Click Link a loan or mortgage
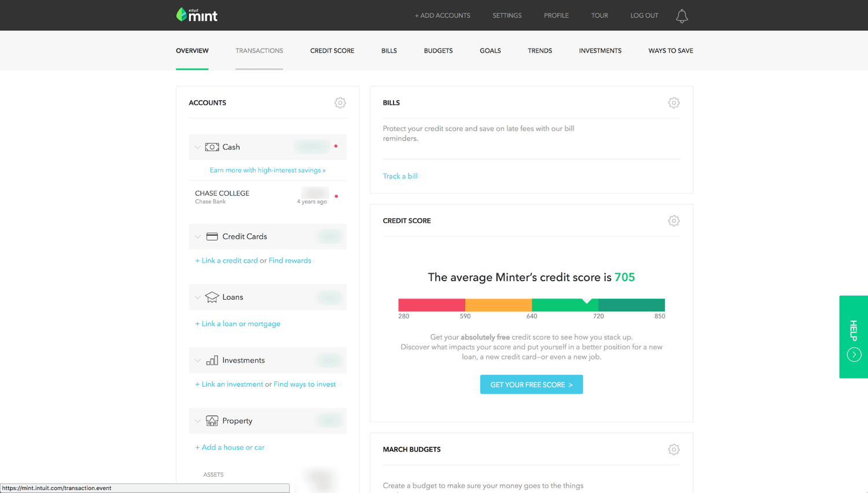 click(238, 323)
